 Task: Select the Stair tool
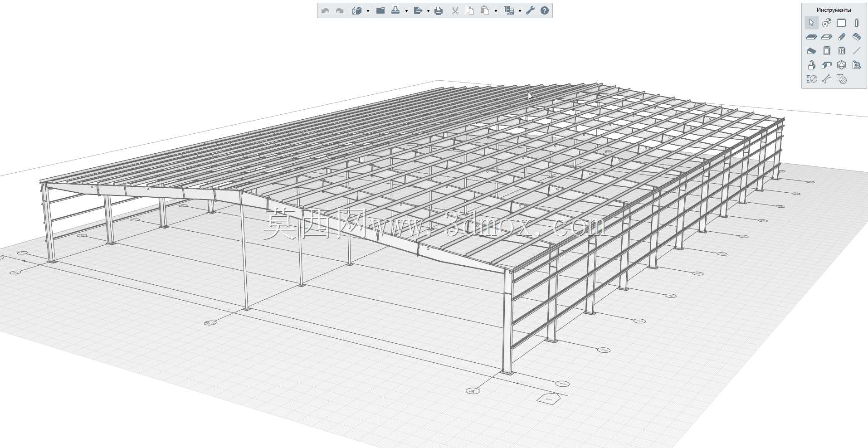(857, 37)
